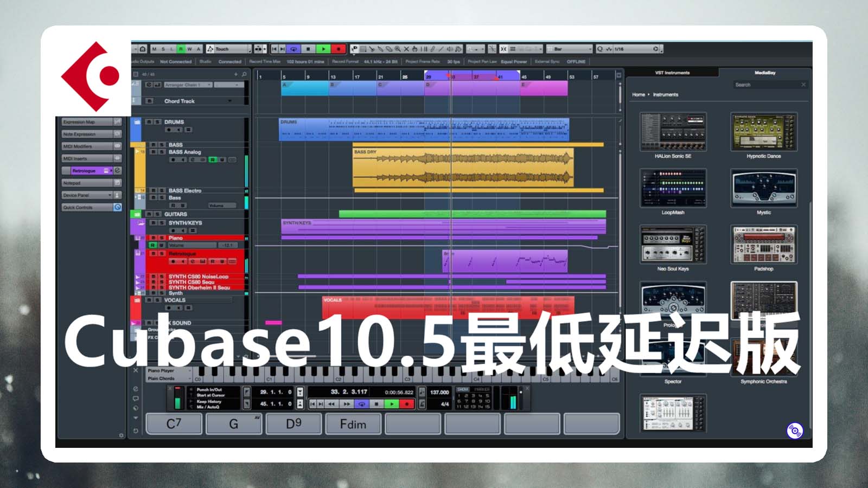The image size is (868, 488).
Task: Click Record in the bottom transport panel
Action: [406, 404]
